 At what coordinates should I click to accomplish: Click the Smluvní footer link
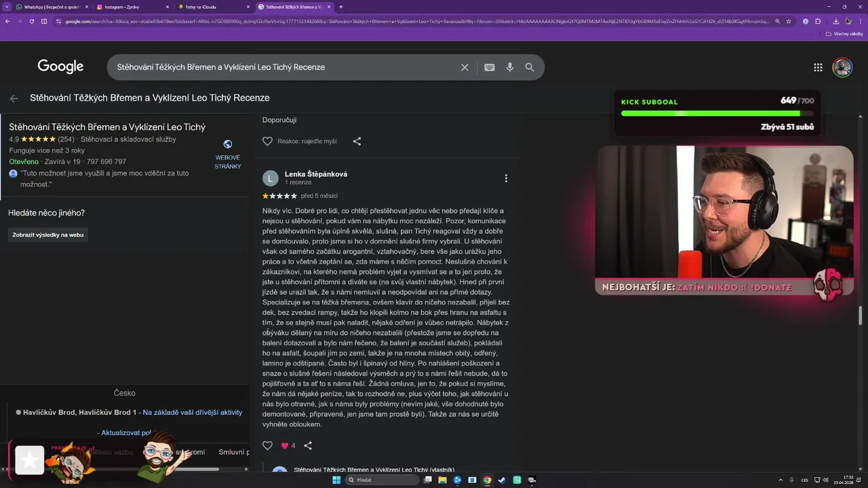point(233,452)
